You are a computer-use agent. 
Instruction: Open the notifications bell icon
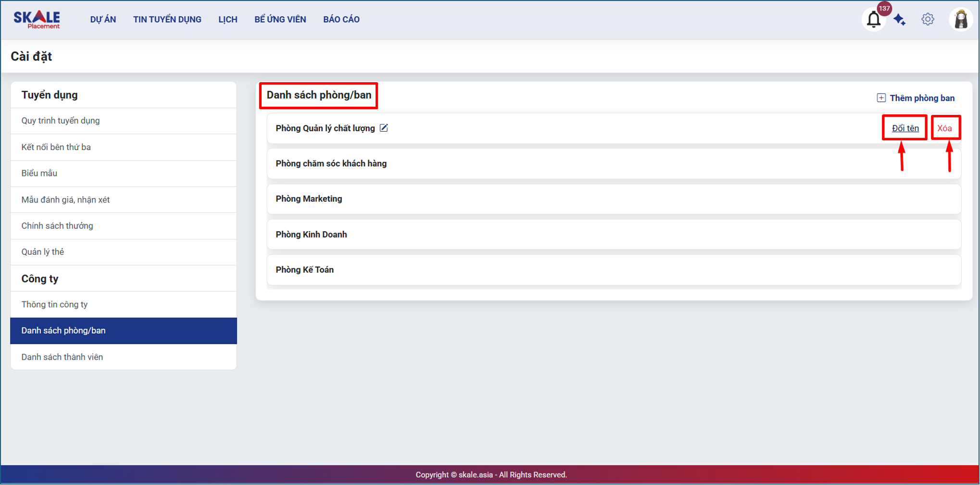click(873, 20)
